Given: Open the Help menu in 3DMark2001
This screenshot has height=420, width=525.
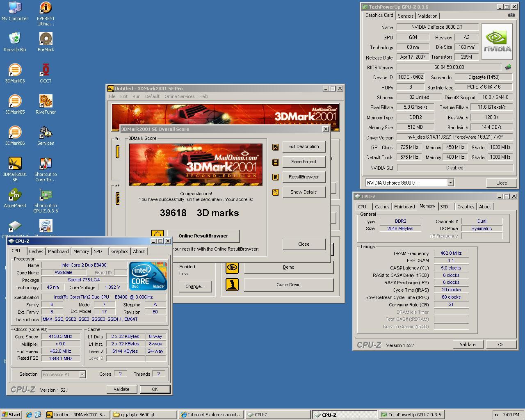Looking at the screenshot, I should click(x=203, y=96).
